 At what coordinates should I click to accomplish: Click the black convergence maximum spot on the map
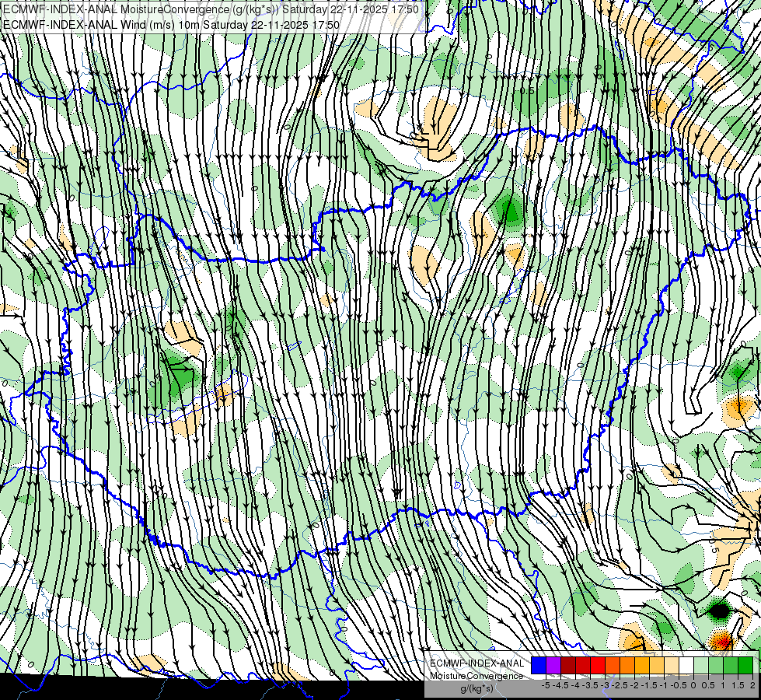click(719, 610)
